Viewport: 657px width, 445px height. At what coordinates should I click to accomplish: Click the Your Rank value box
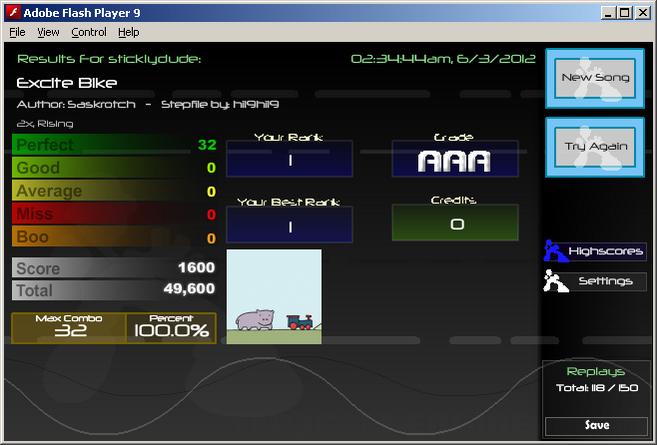click(x=290, y=159)
